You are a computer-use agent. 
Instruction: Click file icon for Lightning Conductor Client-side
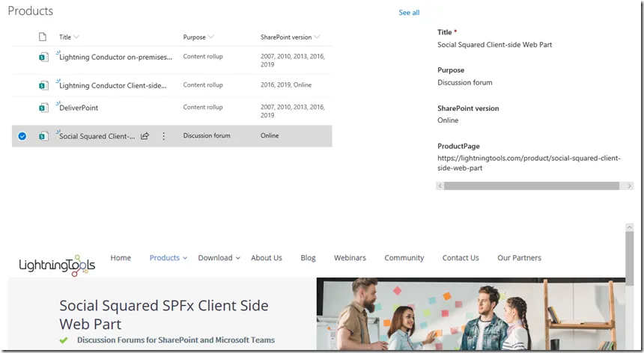[43, 85]
